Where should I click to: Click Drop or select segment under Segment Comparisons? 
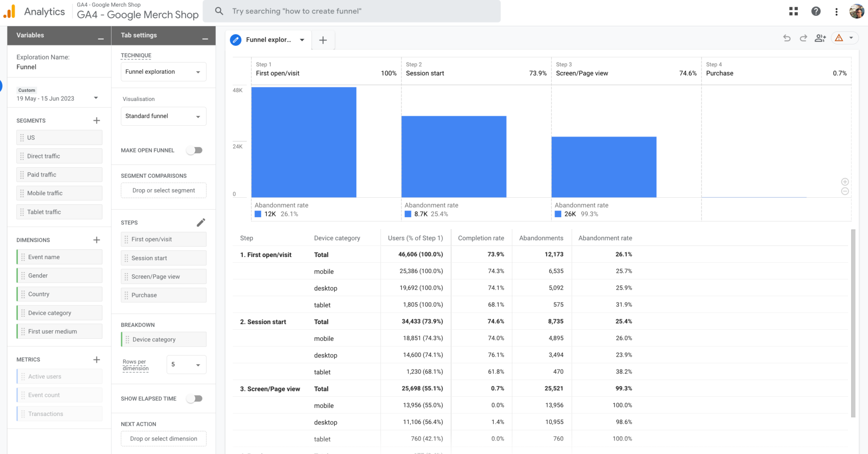[x=163, y=190]
